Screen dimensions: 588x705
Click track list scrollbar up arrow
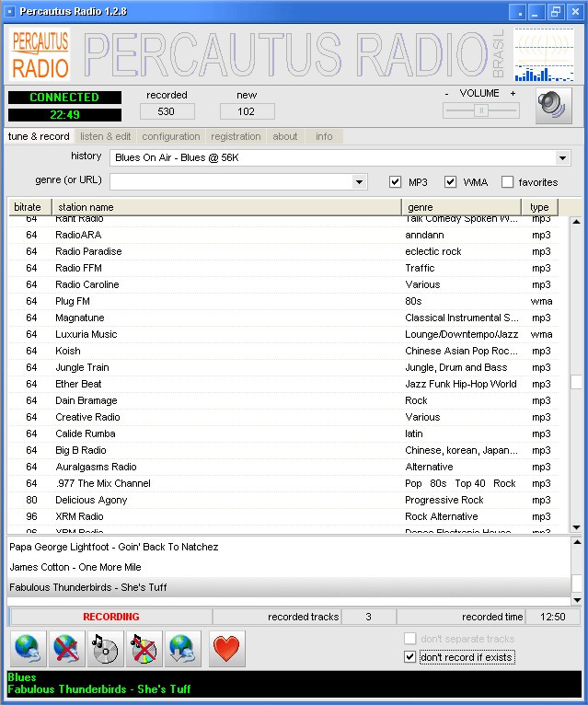tap(577, 542)
